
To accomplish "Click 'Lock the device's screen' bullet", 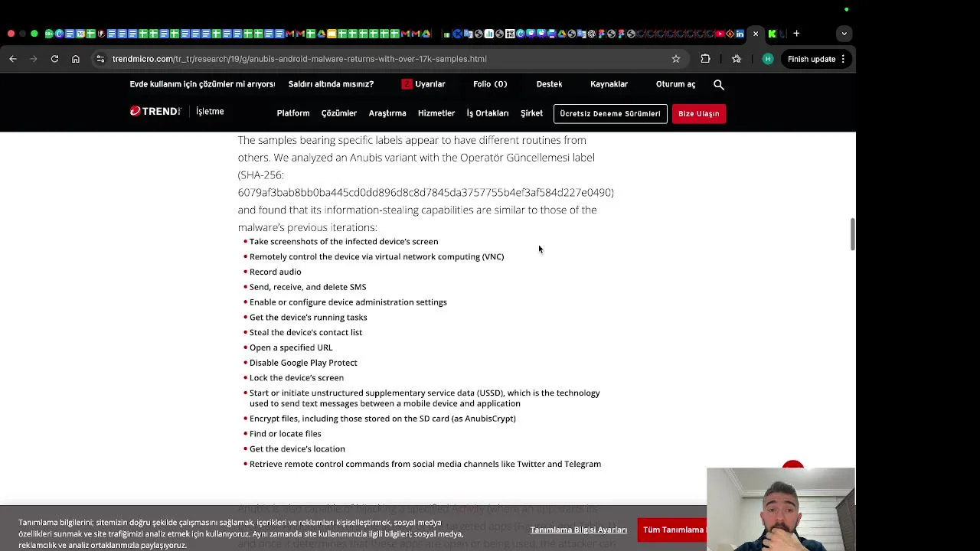I will click(296, 378).
